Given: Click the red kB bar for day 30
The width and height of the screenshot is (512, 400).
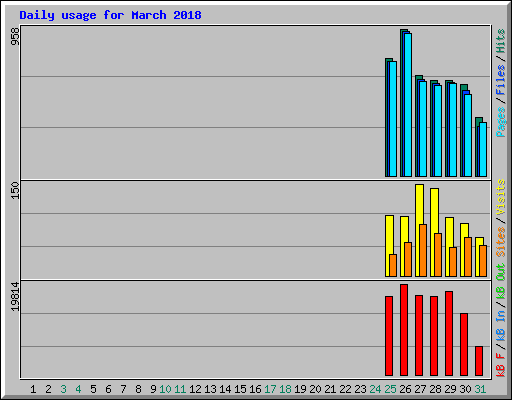Looking at the screenshot, I should pos(464,344).
